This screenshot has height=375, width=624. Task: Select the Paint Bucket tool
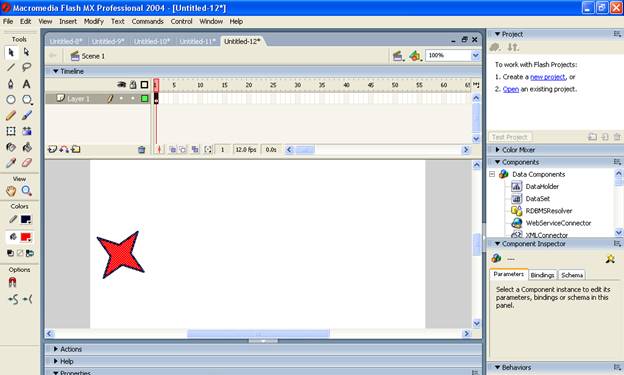[x=26, y=147]
